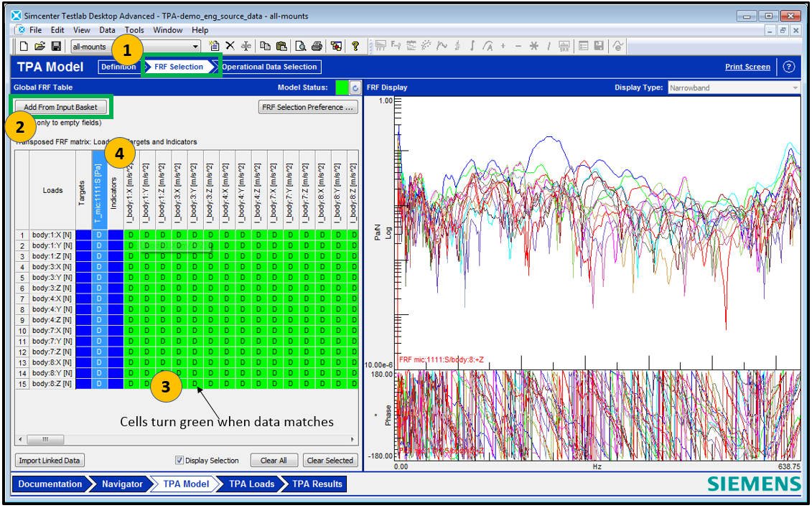Open FRF Selection Preference dialog
Image resolution: width=812 pixels, height=508 pixels.
(307, 107)
